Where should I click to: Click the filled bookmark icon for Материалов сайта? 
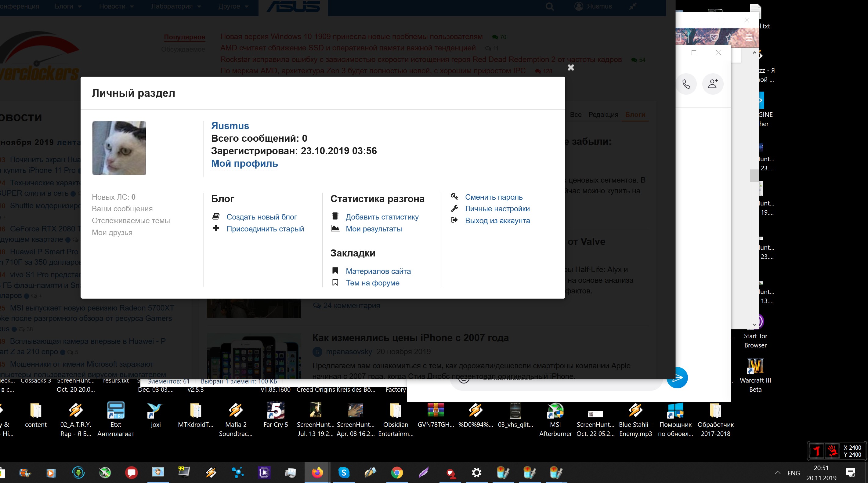click(335, 271)
